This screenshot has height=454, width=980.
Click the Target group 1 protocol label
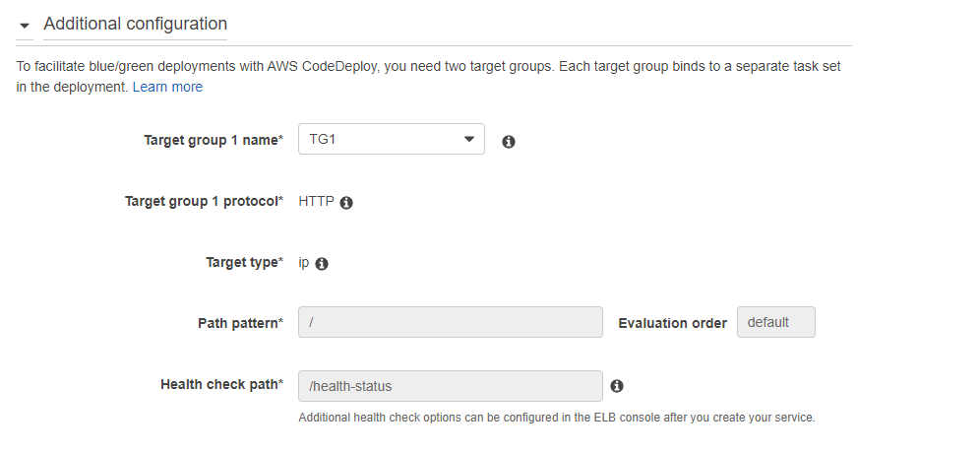click(204, 201)
